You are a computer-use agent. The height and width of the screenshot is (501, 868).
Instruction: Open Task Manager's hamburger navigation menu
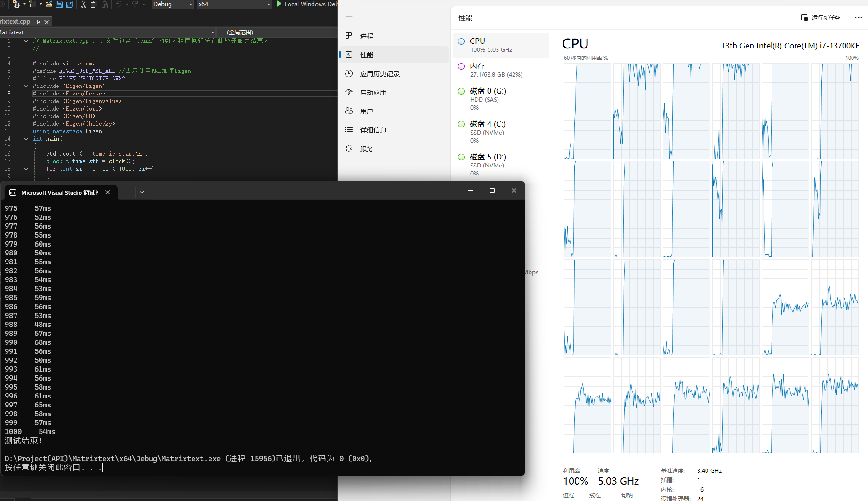(x=348, y=17)
